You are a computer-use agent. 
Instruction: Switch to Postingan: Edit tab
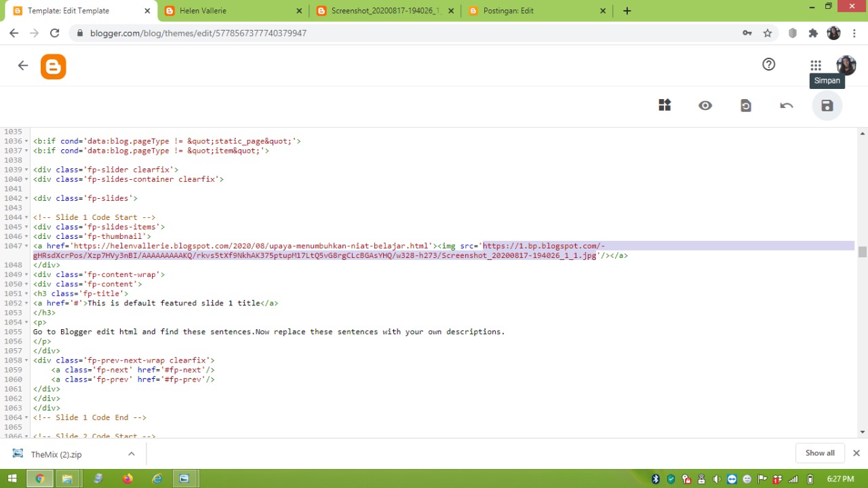click(x=537, y=11)
